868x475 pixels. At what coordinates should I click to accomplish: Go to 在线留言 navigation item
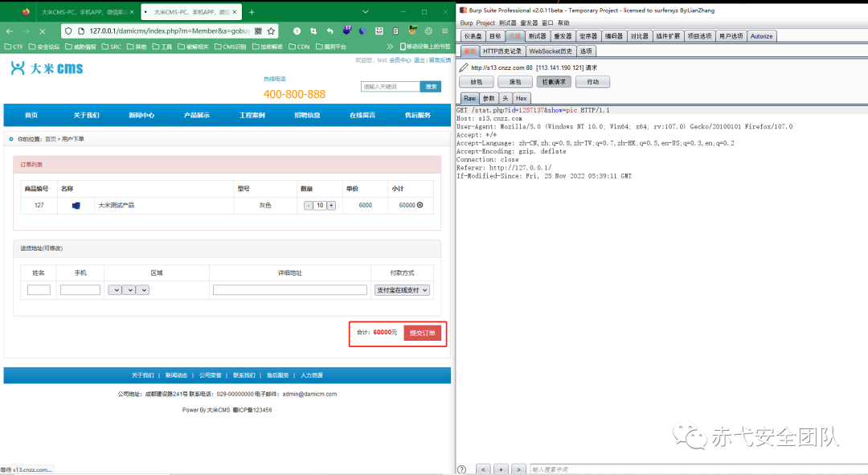(362, 115)
